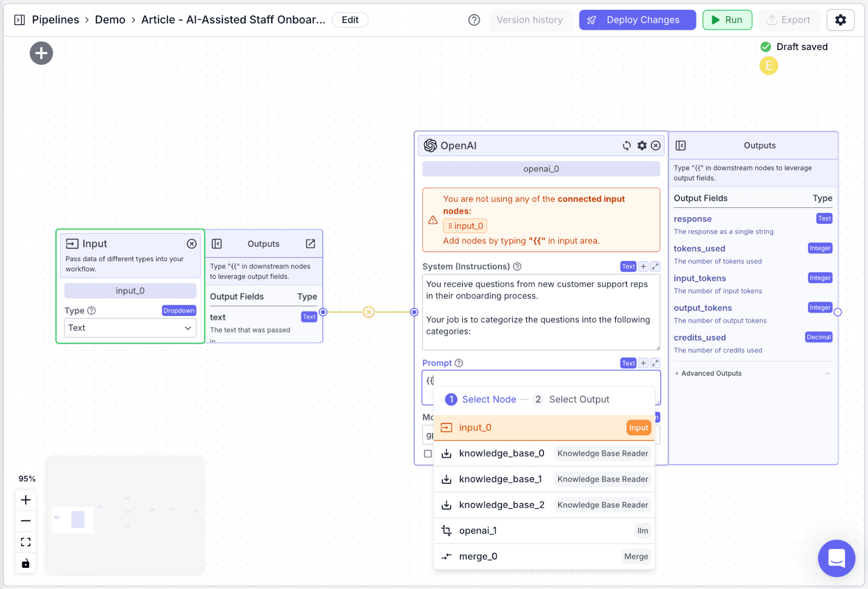The image size is (868, 589).
Task: Open pipeline settings gear in top bar
Action: coord(840,20)
